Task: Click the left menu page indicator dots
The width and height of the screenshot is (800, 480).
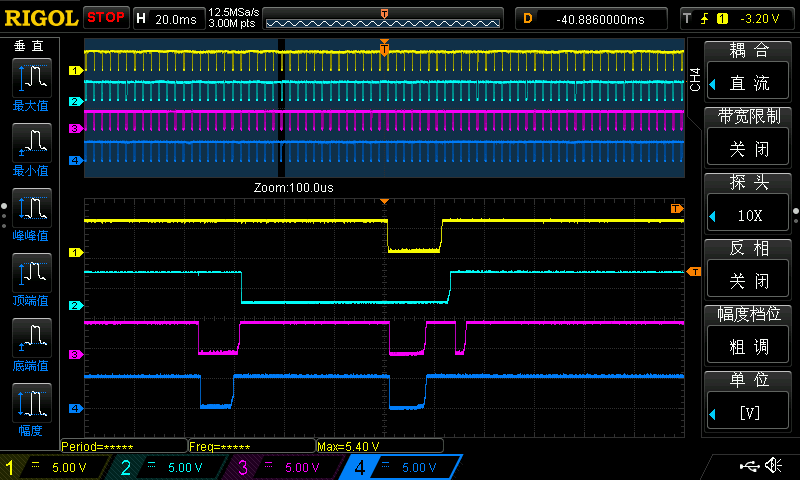Action: coord(4,215)
